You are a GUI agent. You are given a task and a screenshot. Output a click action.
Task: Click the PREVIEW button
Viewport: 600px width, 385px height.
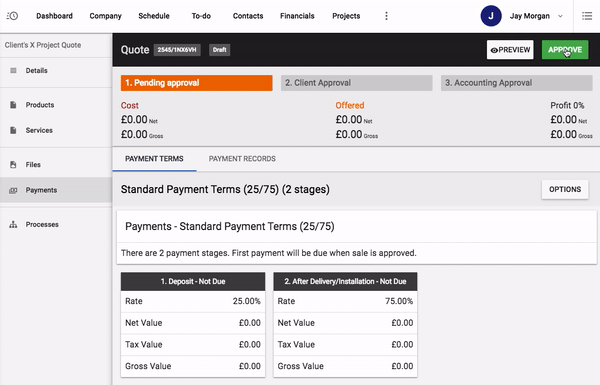point(510,50)
